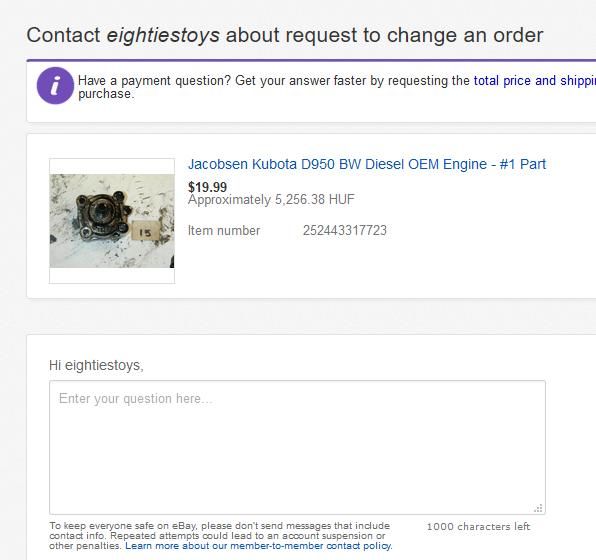Click the Hi eightiestoys greeting
Image resolution: width=596 pixels, height=560 pixels.
[x=96, y=365]
